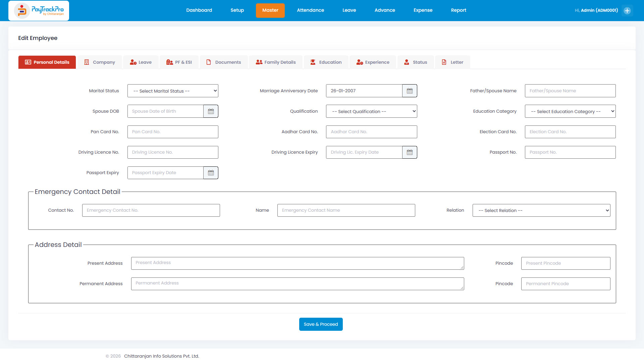Open the Expense menu
644x364 pixels.
pos(423,10)
